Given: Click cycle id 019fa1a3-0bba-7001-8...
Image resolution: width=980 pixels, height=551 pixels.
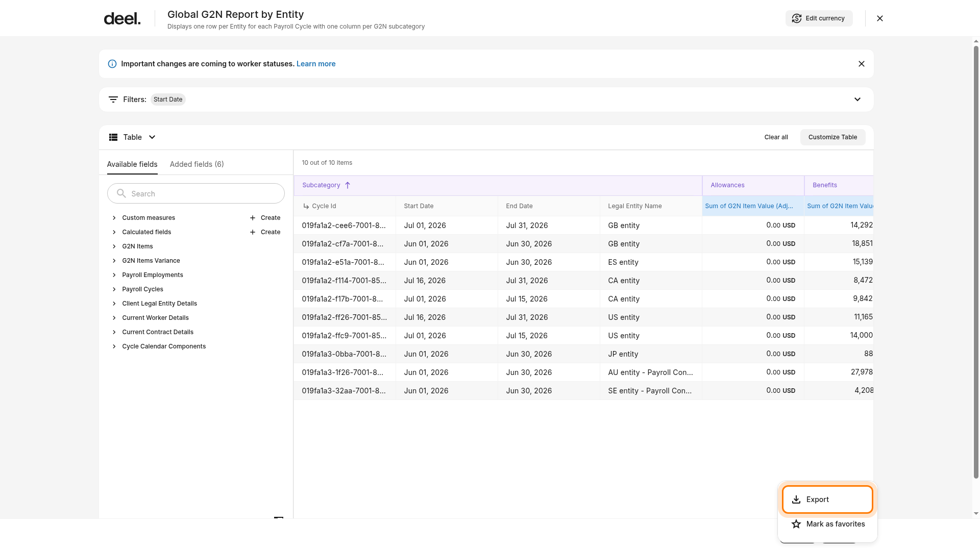Looking at the screenshot, I should point(344,354).
